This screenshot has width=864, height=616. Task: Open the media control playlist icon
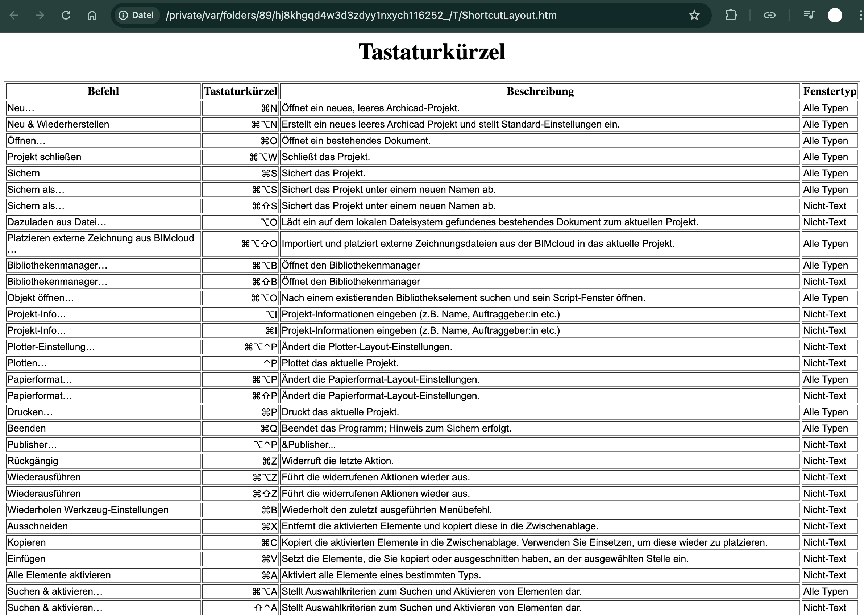click(x=809, y=15)
